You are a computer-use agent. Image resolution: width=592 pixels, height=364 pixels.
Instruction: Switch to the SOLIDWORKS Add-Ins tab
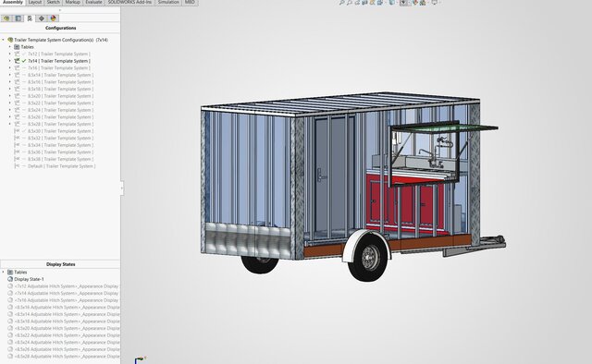click(129, 2)
